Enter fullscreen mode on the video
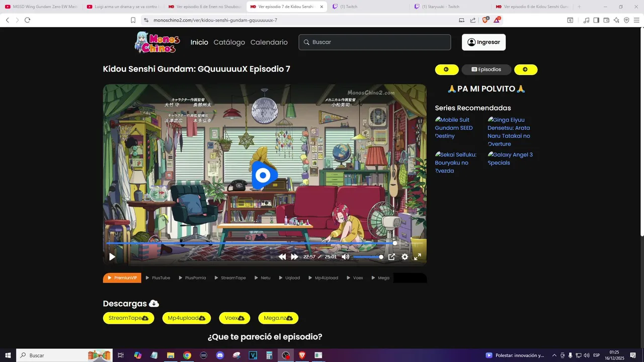 tap(418, 257)
